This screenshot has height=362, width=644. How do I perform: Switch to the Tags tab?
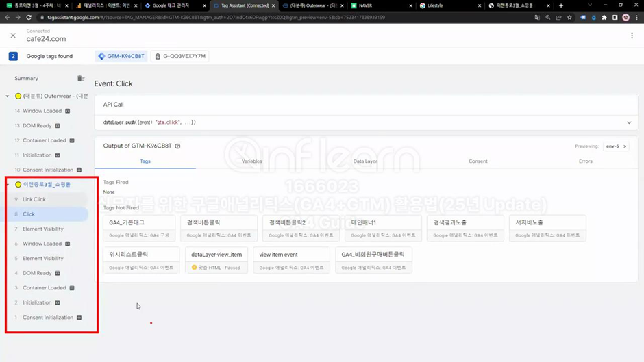[x=145, y=161]
